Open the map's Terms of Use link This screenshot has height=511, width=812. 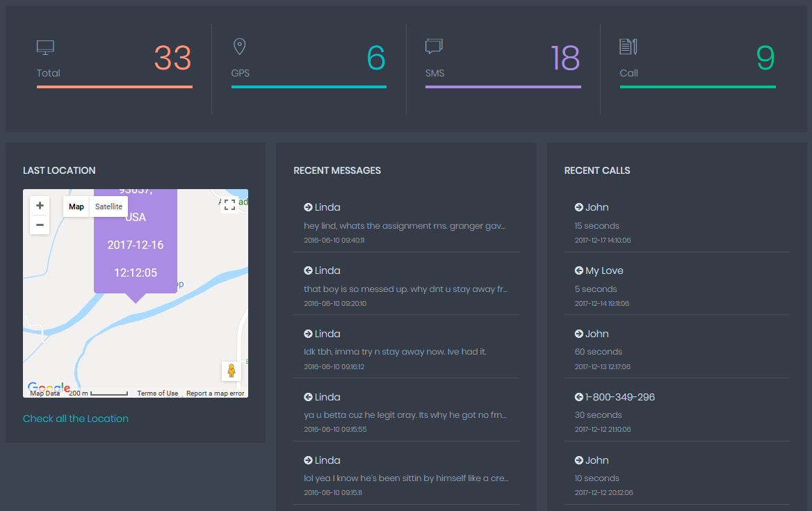tap(158, 392)
